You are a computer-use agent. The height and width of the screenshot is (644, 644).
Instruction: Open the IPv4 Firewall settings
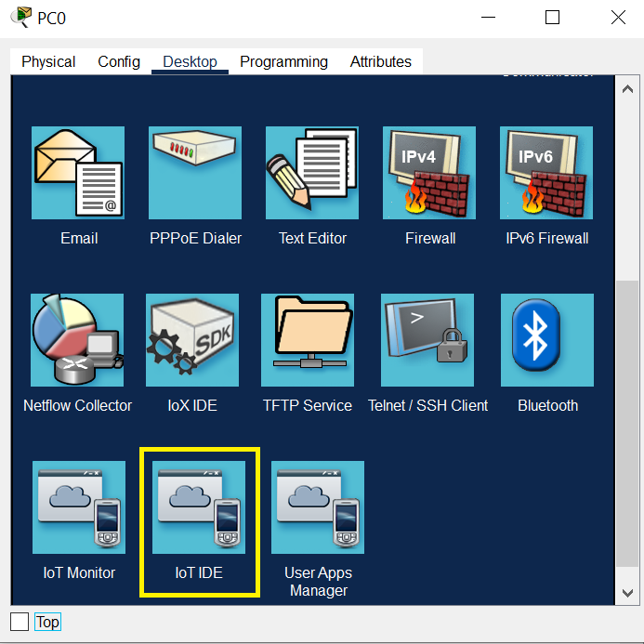tap(429, 173)
